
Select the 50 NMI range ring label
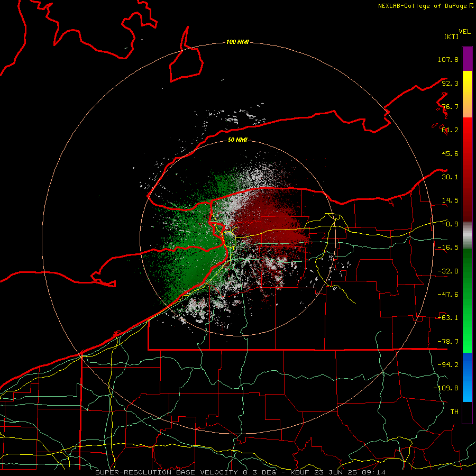point(237,140)
